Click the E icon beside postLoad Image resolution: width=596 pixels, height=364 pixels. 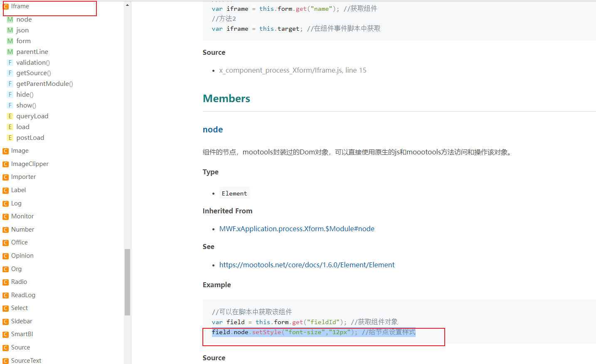10,138
